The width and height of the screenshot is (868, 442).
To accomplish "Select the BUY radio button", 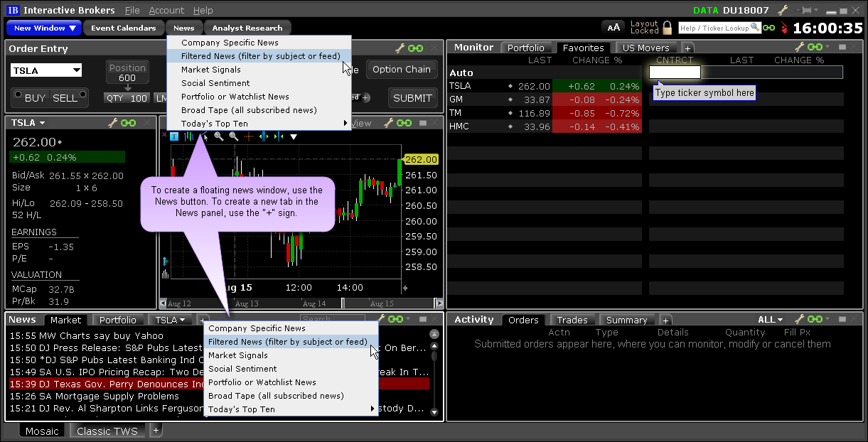I will [18, 95].
